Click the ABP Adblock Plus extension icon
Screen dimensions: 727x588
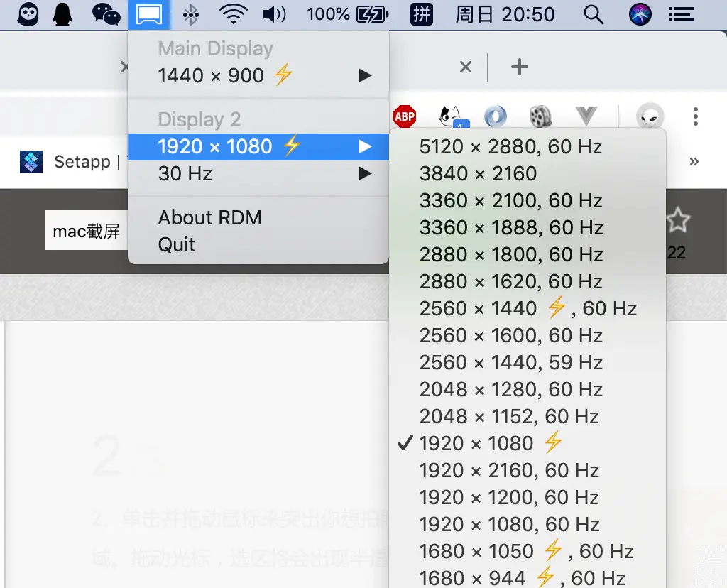click(404, 116)
